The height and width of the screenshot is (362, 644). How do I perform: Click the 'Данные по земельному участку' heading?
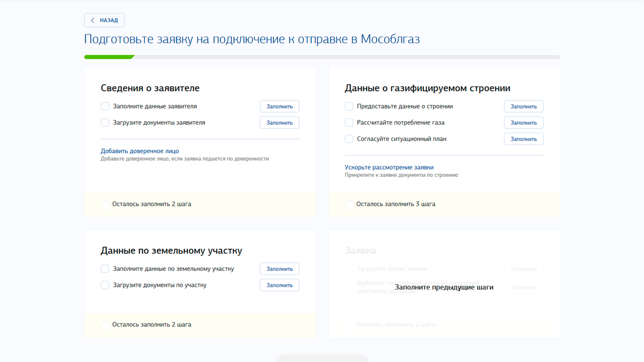click(171, 250)
